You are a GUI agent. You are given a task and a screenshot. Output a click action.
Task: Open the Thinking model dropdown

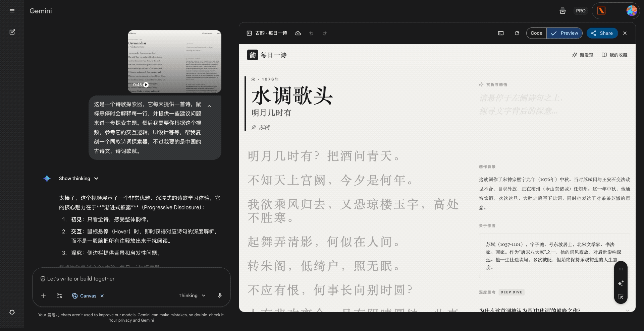(192, 295)
